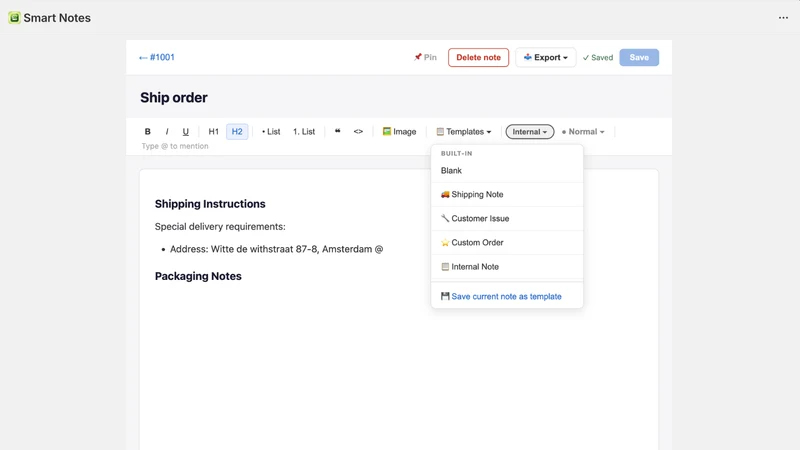Insert a code block

[x=358, y=132]
